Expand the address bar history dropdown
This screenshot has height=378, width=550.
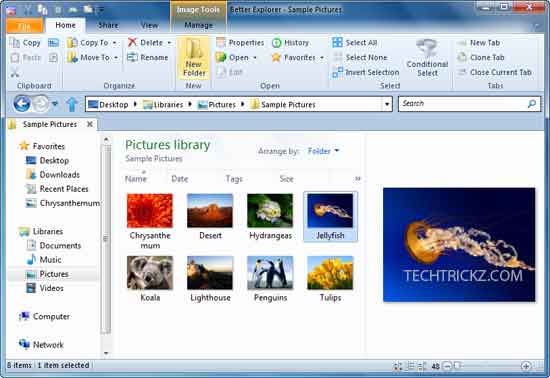pos(387,104)
